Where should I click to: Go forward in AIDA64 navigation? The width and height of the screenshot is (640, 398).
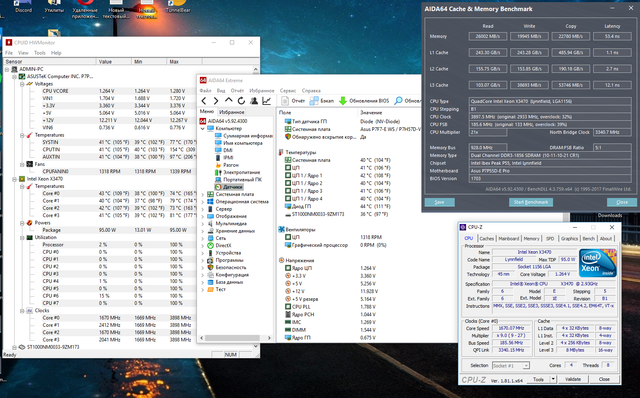(x=216, y=101)
